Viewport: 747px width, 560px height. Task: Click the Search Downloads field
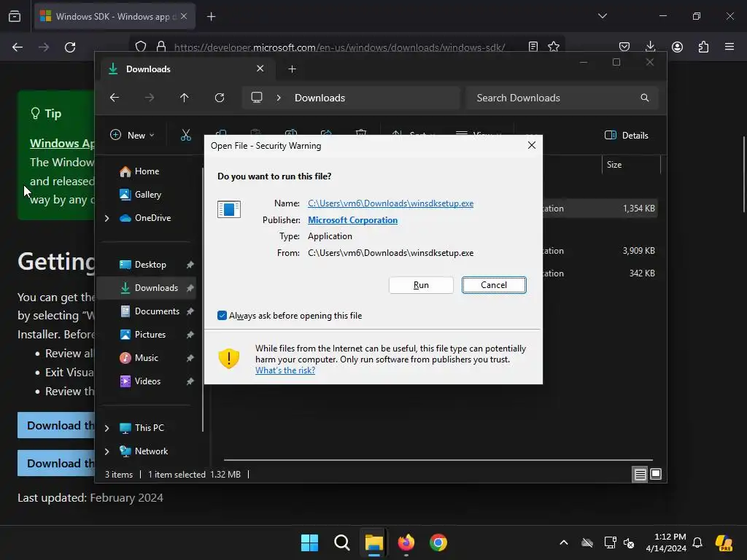coord(562,98)
